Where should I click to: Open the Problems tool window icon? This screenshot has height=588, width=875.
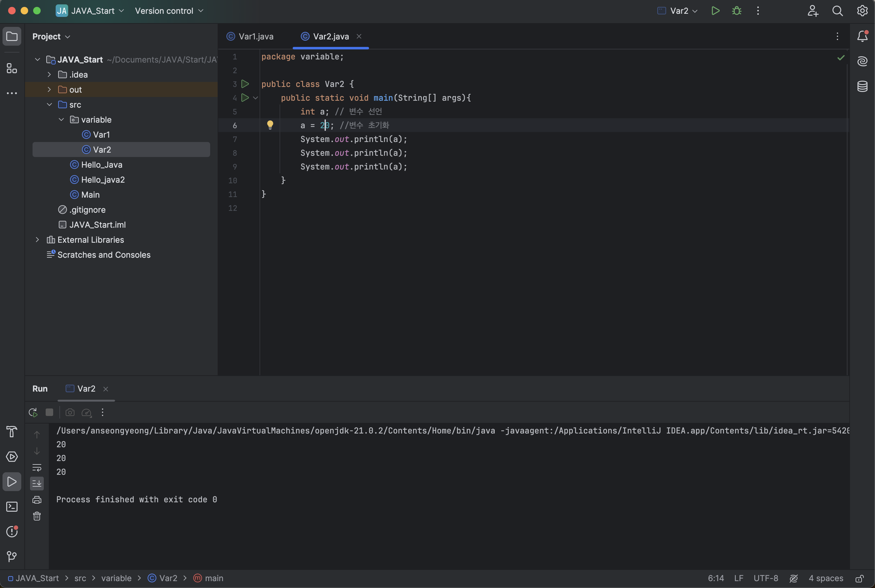click(x=12, y=531)
